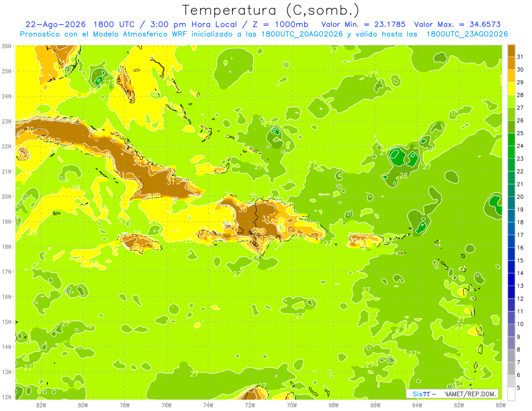Viewport: 532px width, 411px height.
Task: Click the '16N' latitude axis label
Action: click(x=6, y=297)
